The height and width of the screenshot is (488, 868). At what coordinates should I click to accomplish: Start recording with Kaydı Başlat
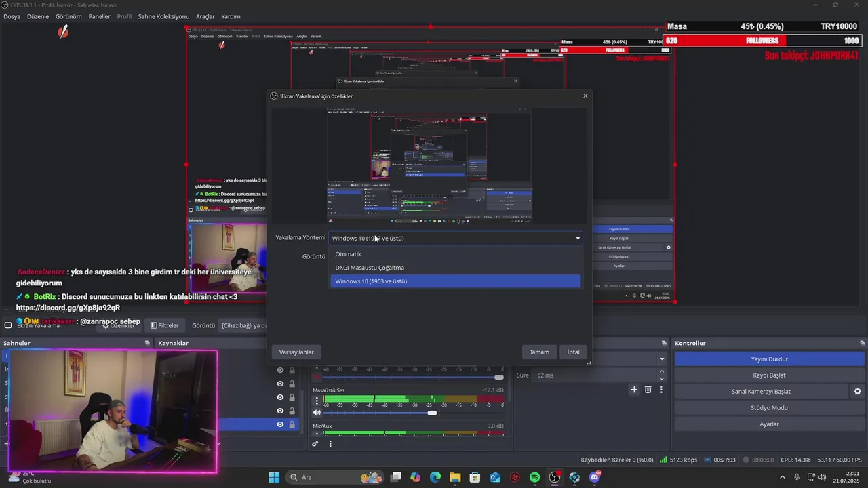tap(770, 375)
